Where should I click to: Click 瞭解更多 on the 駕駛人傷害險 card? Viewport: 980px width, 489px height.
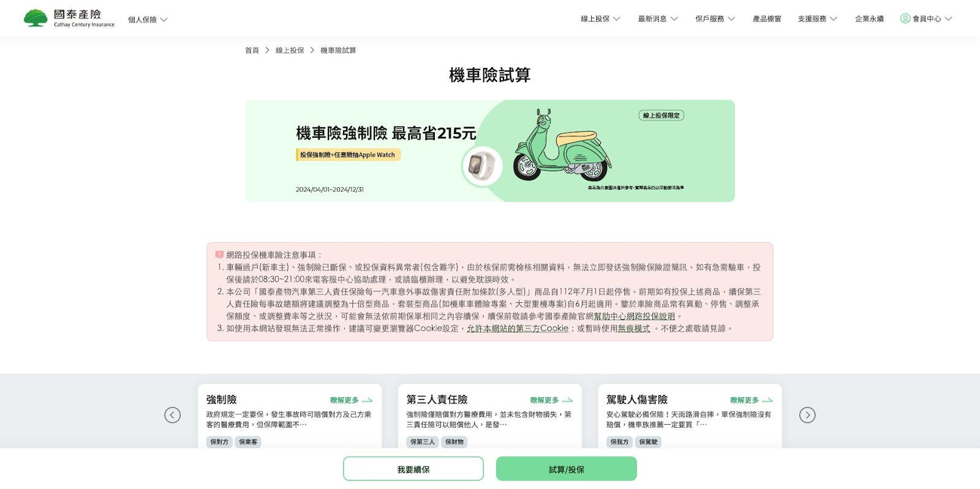click(x=744, y=400)
